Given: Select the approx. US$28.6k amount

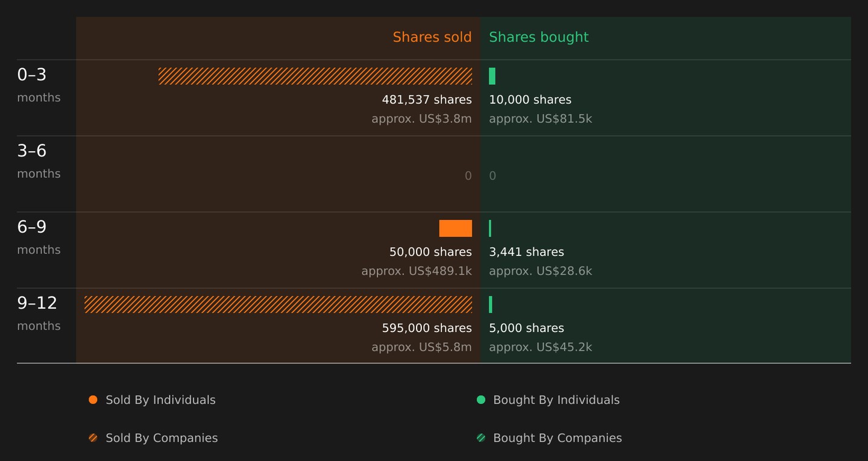Looking at the screenshot, I should coord(541,271).
